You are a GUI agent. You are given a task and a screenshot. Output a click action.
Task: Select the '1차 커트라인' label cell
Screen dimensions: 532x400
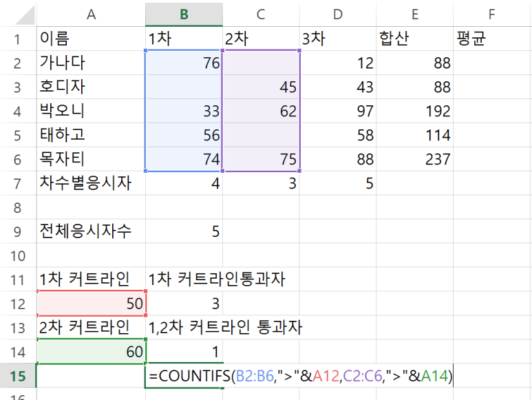tap(91, 280)
